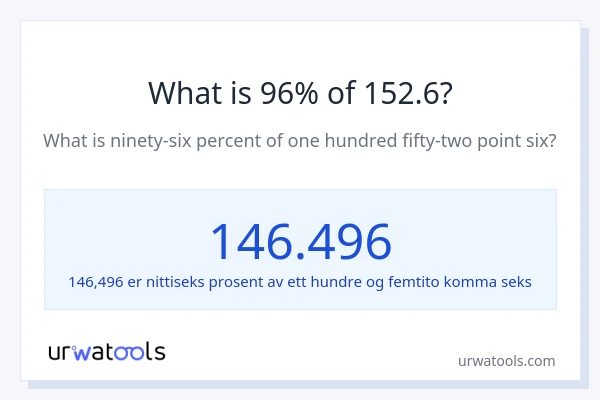Viewport: 600px width, 400px height.
Task: Click '146,496' in the Norwegian sentence
Action: 96,281
